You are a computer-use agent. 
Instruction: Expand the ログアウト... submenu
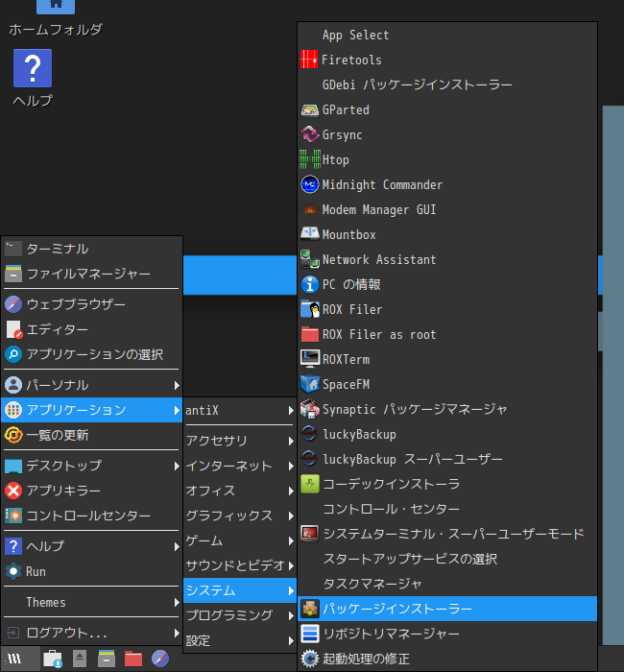(x=92, y=633)
